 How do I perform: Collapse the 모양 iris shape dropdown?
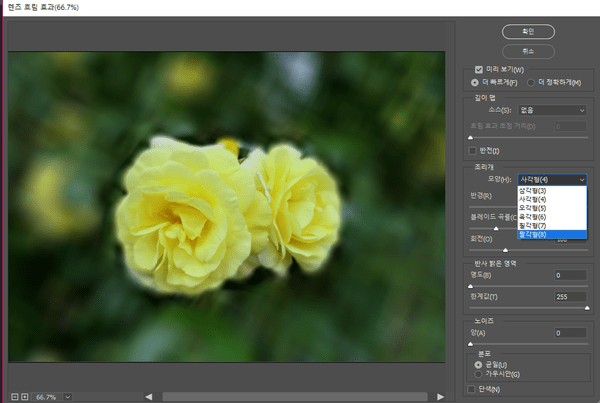pyautogui.click(x=553, y=179)
